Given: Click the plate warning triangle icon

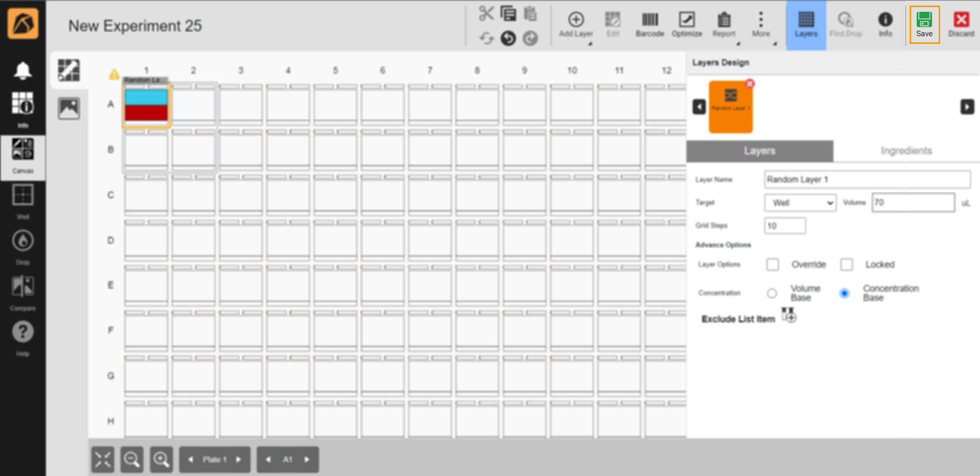Looking at the screenshot, I should tap(114, 75).
